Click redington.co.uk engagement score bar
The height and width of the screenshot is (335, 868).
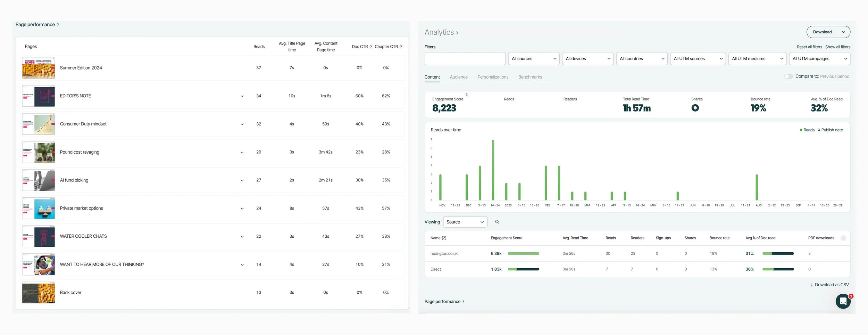(523, 254)
